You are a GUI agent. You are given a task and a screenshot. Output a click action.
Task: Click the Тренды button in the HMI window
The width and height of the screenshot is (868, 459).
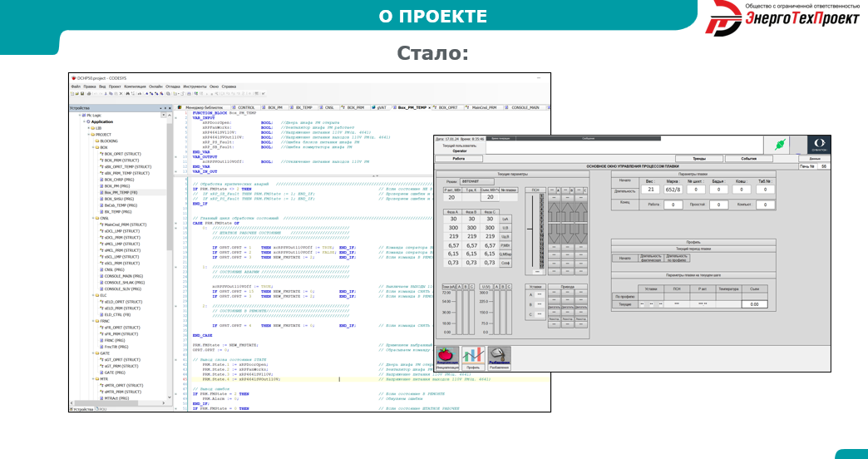tap(698, 159)
